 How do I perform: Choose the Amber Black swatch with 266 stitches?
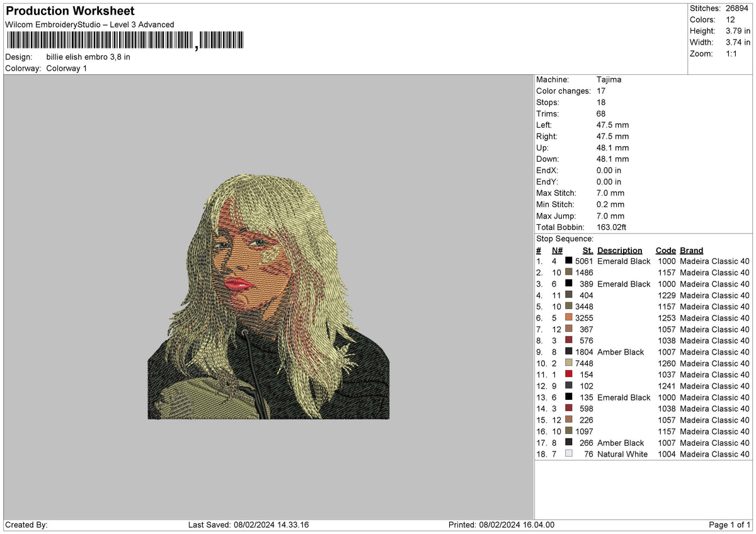point(569,442)
